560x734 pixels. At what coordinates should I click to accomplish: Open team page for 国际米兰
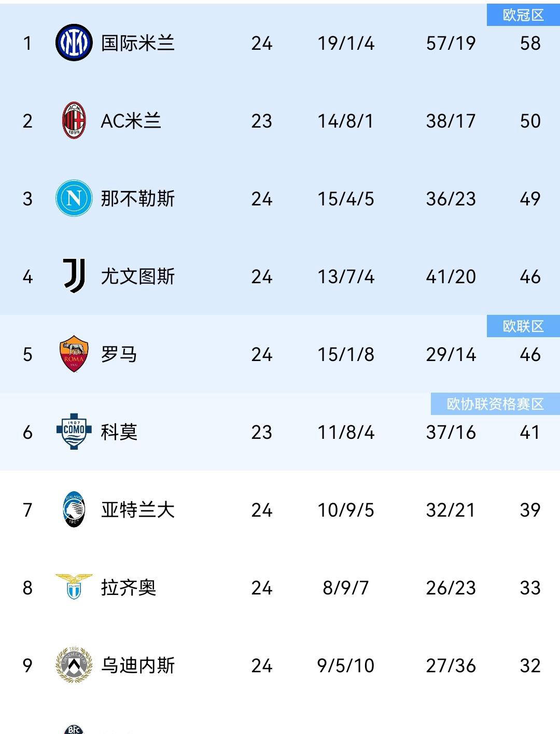[137, 43]
